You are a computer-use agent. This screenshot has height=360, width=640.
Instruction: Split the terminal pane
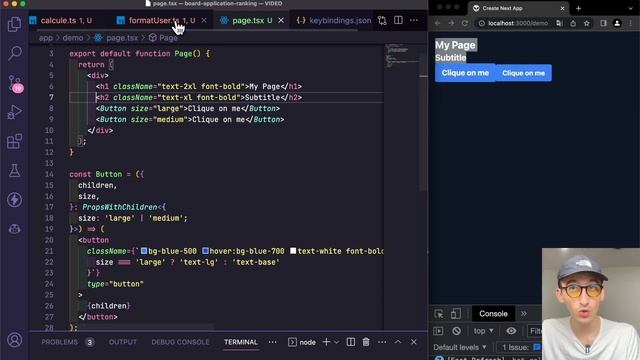tap(351, 342)
